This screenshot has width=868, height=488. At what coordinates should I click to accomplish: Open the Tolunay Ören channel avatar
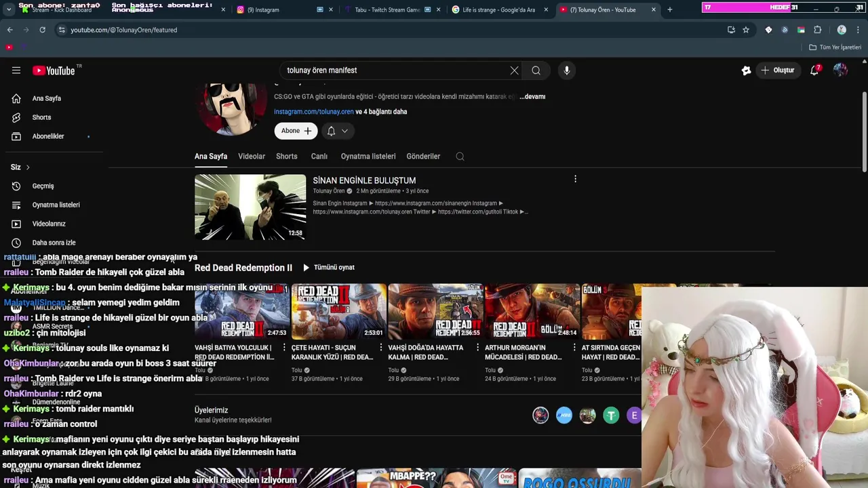coord(233,108)
